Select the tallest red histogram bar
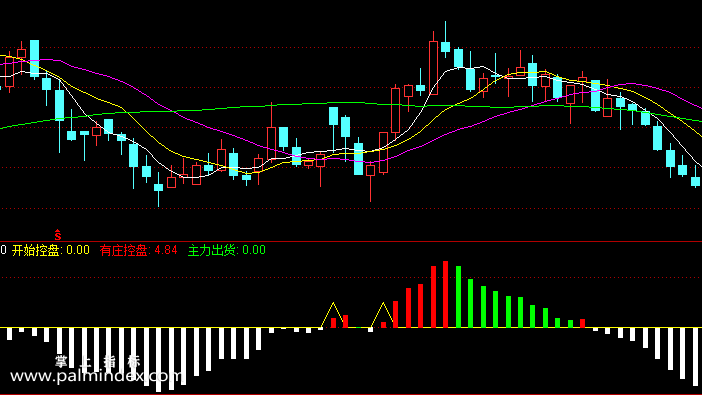 445,294
